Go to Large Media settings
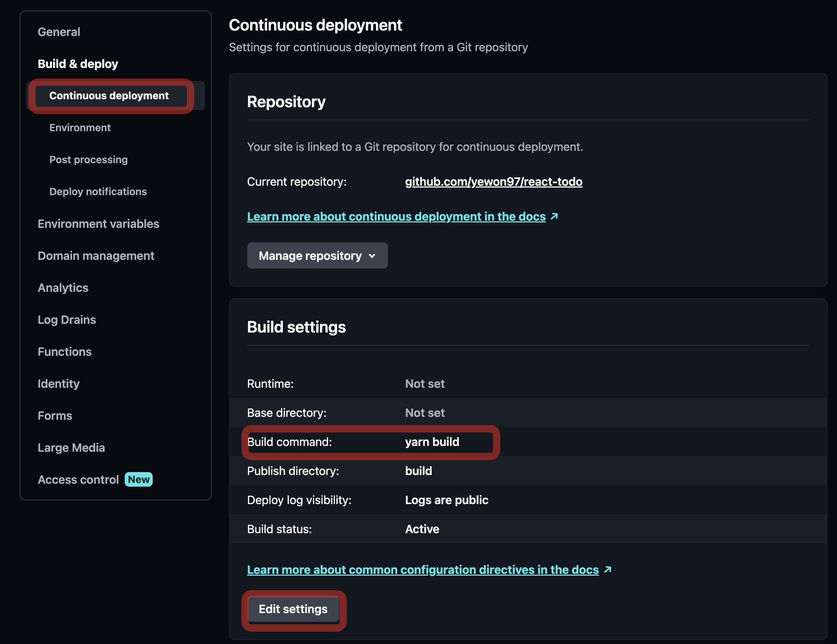 (71, 447)
